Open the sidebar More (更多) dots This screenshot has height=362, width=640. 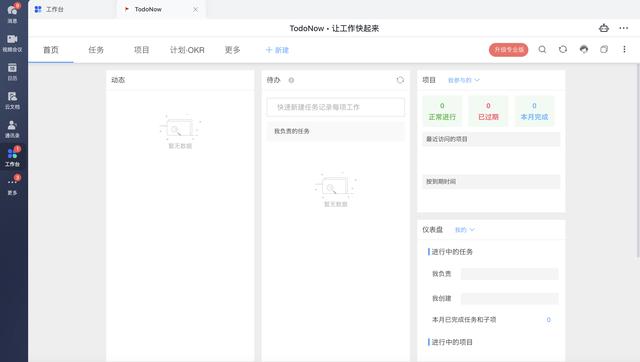tap(13, 185)
